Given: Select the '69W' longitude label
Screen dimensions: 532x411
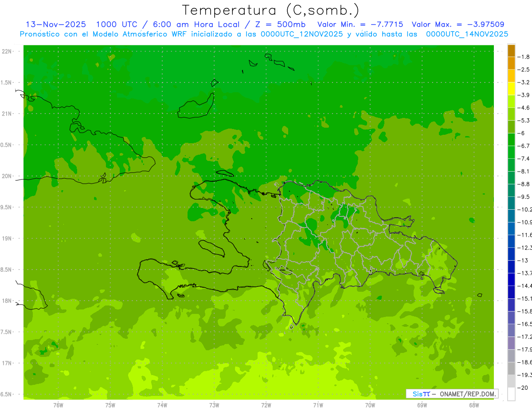Looking at the screenshot, I should pyautogui.click(x=422, y=405).
